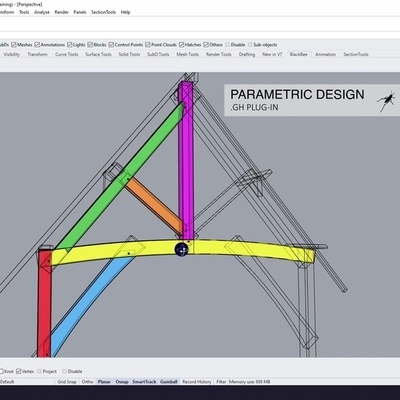Click the gumball origin on the yellow beam
This screenshot has height=400, width=400.
tap(182, 249)
